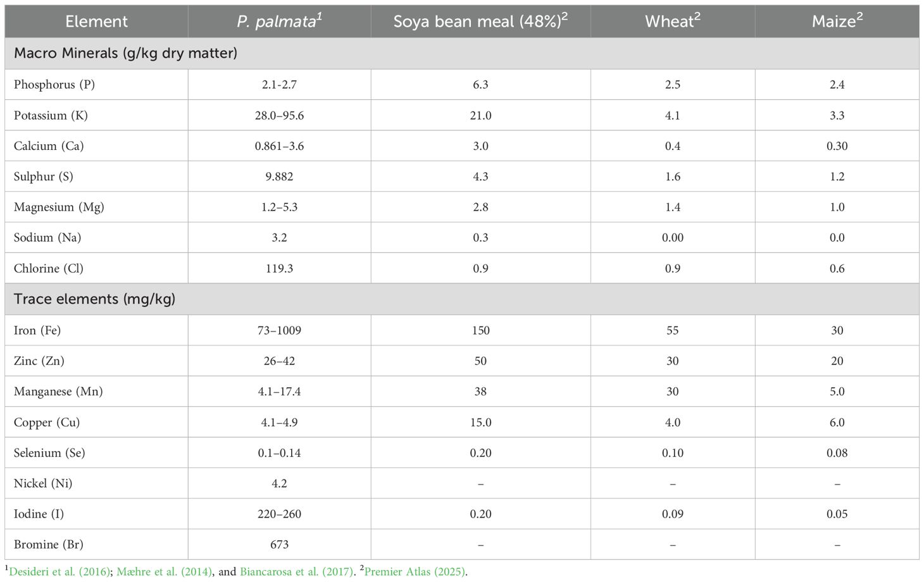Image resolution: width=924 pixels, height=582 pixels.
Task: Click the Maize column header
Action: tap(837, 22)
